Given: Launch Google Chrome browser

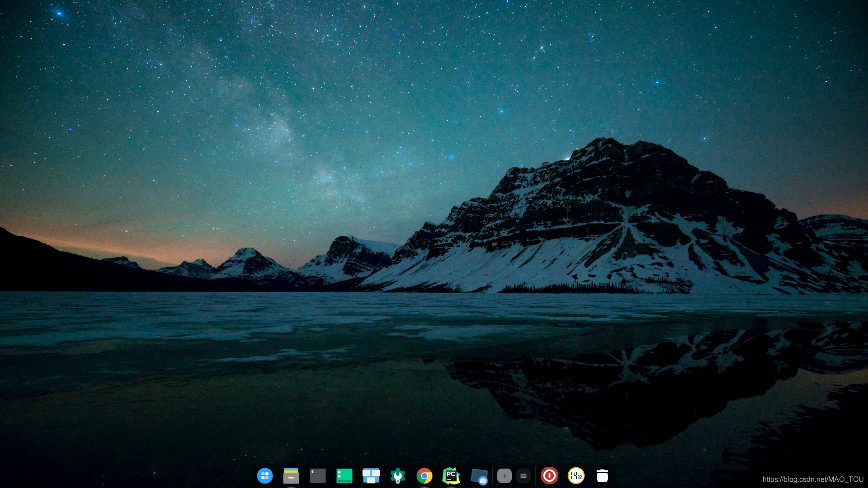Looking at the screenshot, I should (x=425, y=476).
